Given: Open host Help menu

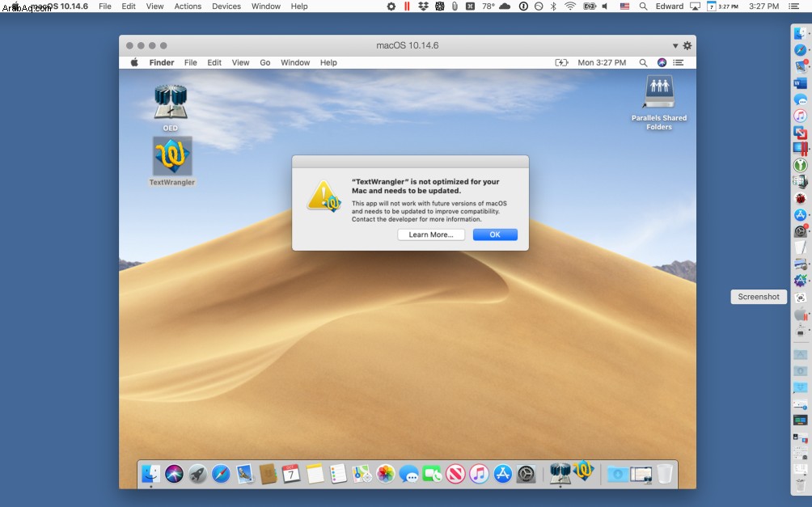Looking at the screenshot, I should 298,6.
